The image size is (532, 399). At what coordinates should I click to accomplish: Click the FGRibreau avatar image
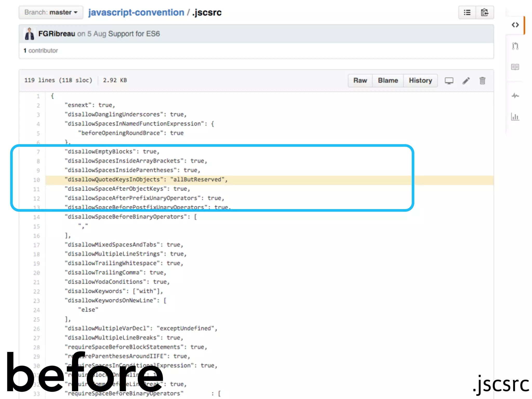[29, 34]
